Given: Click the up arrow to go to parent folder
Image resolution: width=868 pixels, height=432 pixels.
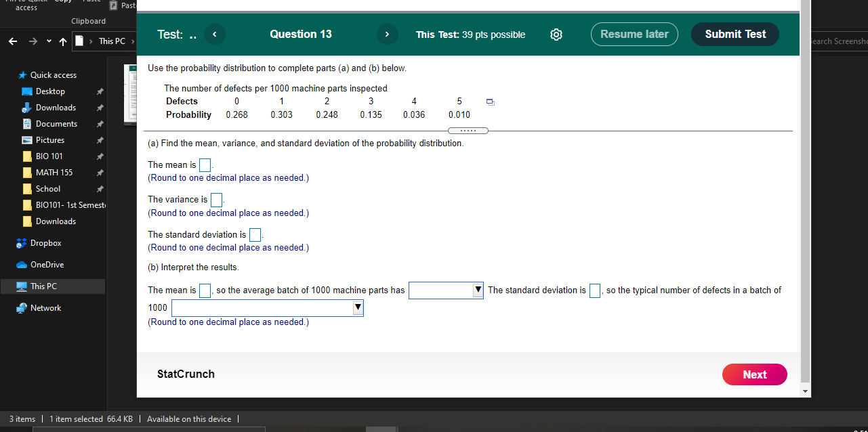Looking at the screenshot, I should point(62,41).
